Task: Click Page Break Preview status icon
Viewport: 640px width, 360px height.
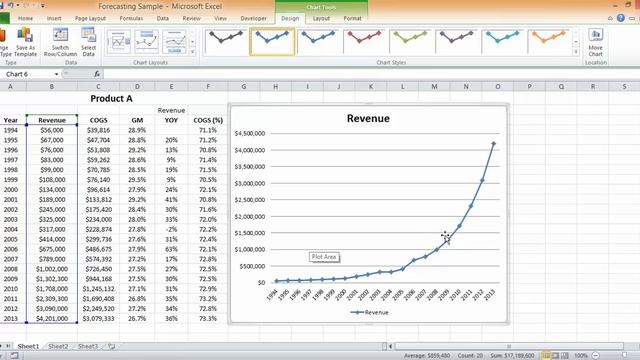Action: (564, 356)
